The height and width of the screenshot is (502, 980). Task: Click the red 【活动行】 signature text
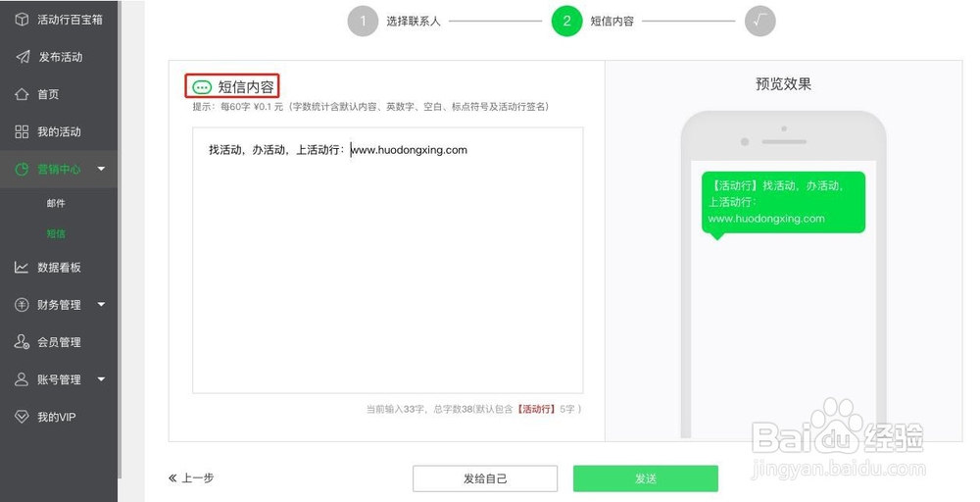click(x=537, y=409)
